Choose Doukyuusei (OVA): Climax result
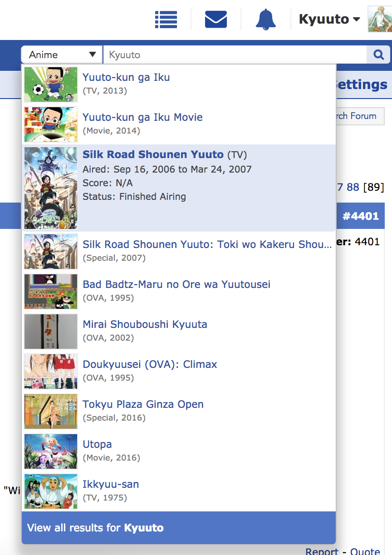This screenshot has height=555, width=392. point(150,364)
